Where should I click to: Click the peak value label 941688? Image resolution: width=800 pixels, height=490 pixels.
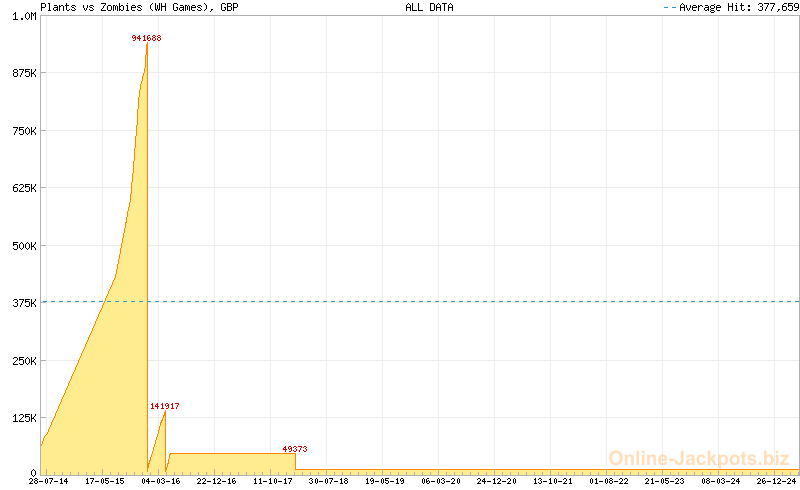[x=146, y=38]
